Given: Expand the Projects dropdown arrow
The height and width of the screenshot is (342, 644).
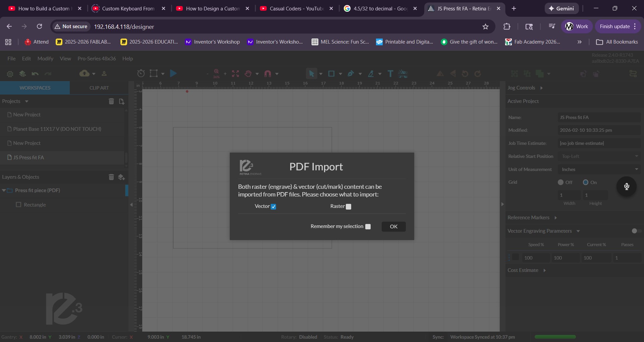Looking at the screenshot, I should point(26,101).
